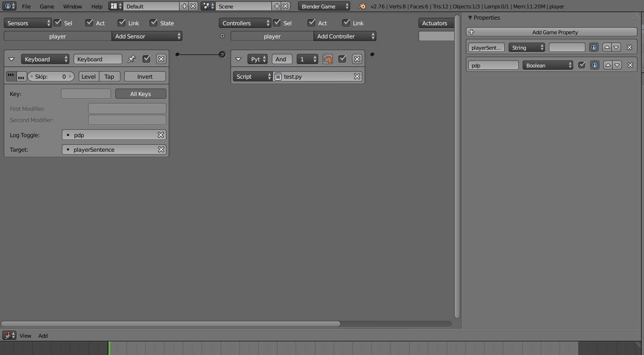Screen dimensions: 644x355
Task: Remove the Keyboard sensor with X icon
Action: pyautogui.click(x=161, y=59)
